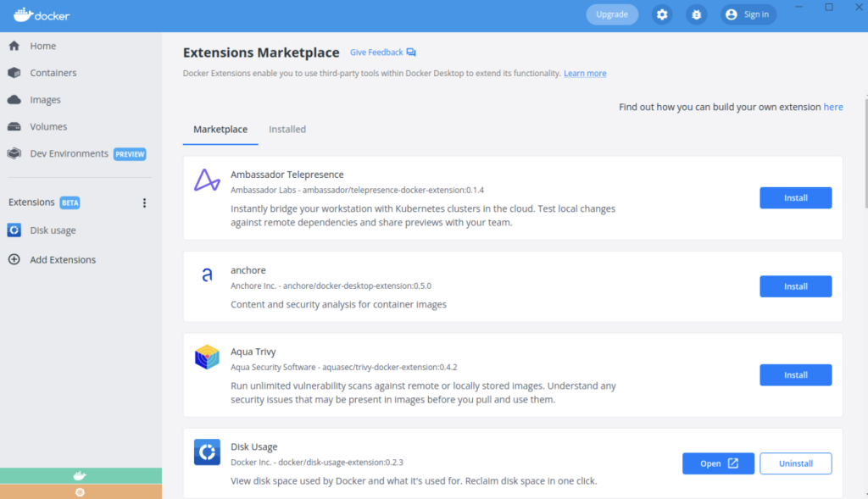Open the Extensions three-dot menu
Viewport: 868px width, 499px height.
[144, 203]
